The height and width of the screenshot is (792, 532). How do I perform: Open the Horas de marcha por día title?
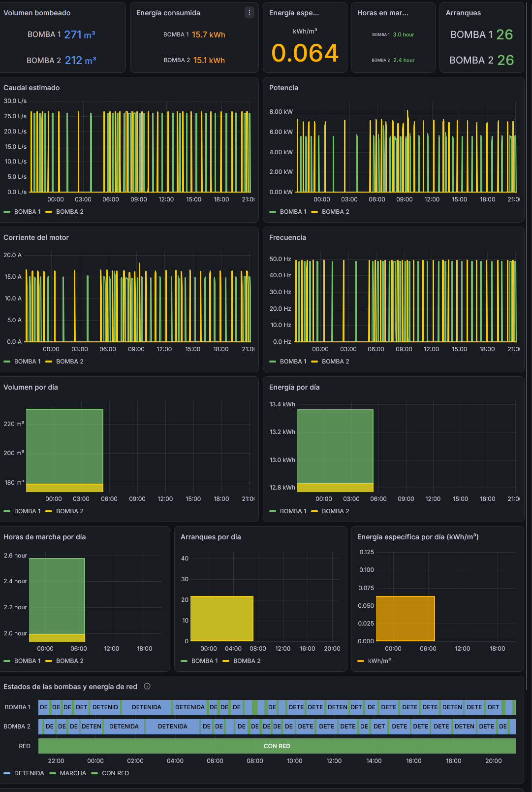44,537
